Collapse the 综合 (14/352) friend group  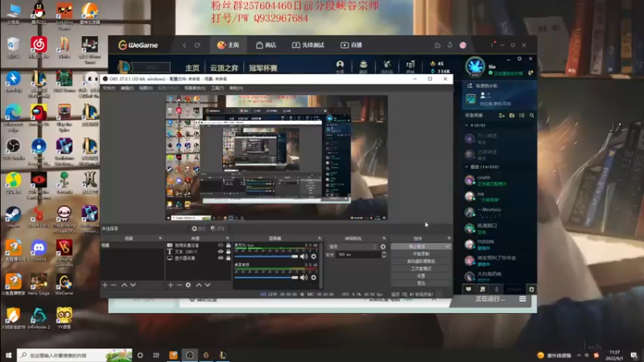467,167
